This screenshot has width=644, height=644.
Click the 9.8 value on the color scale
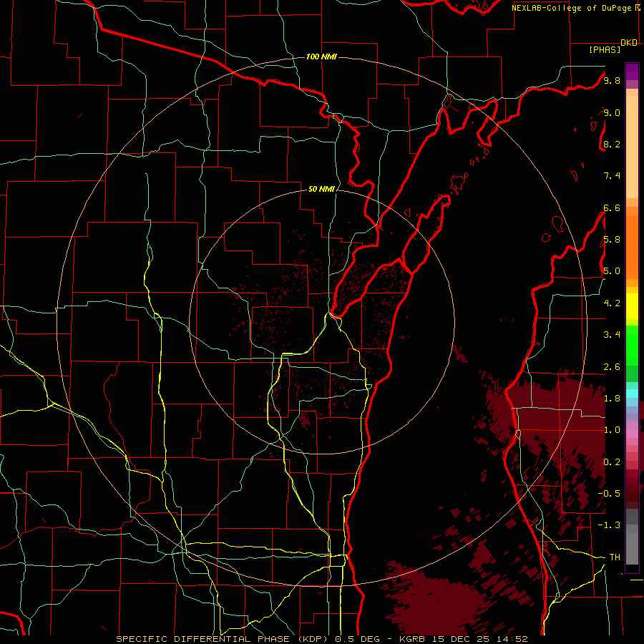tap(612, 80)
